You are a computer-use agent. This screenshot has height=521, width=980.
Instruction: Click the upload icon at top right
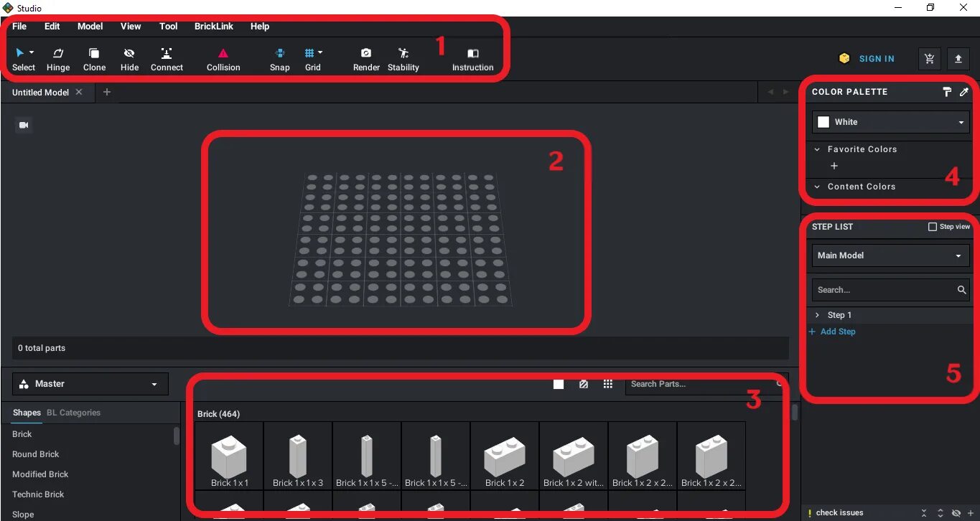click(x=958, y=59)
